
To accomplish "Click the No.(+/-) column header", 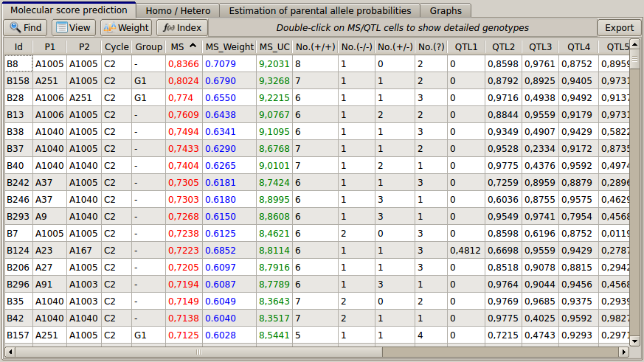I will point(395,46).
